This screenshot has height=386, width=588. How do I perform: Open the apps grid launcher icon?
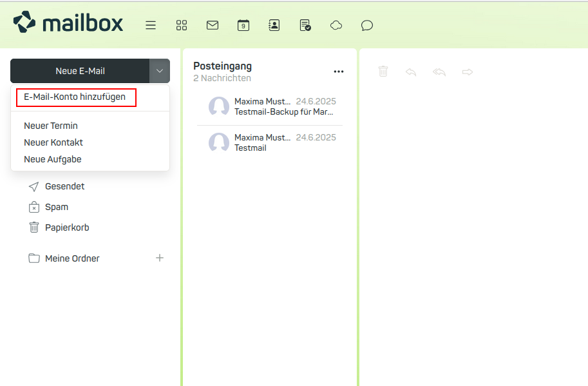(x=182, y=25)
